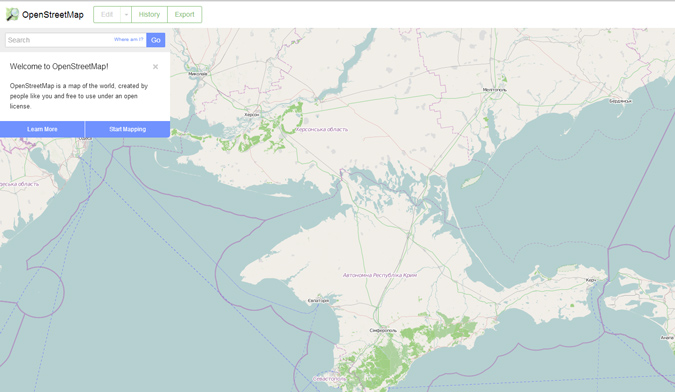Click the Миколаїв city label

tap(198, 74)
